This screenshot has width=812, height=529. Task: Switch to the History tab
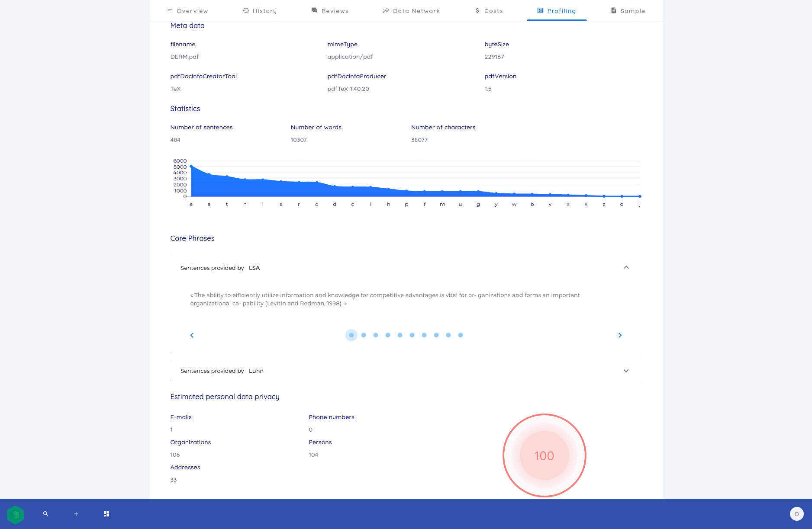[x=260, y=11]
